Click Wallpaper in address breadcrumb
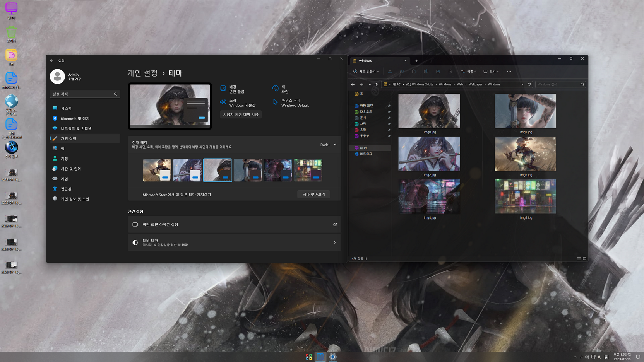 tap(475, 84)
